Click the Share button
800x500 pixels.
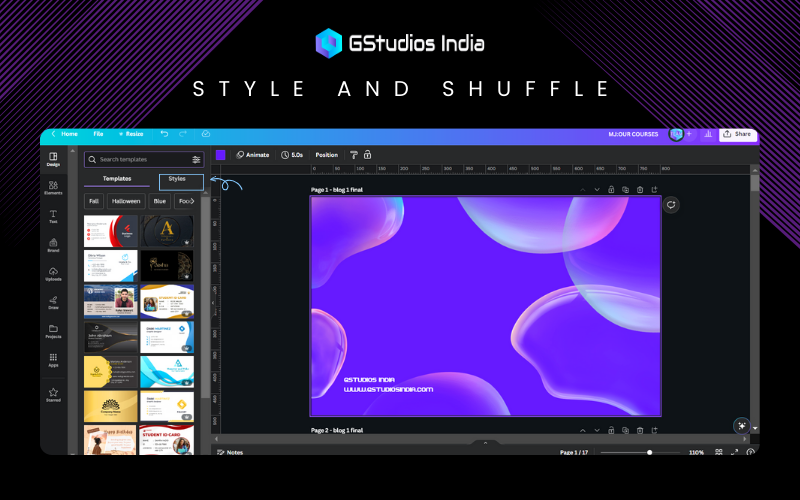pyautogui.click(x=738, y=133)
